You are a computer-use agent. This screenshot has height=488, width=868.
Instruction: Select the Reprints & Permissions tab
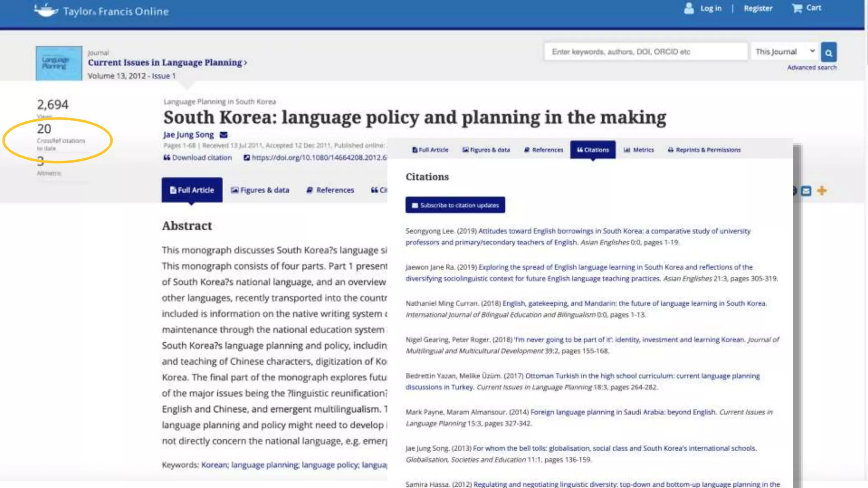click(x=704, y=150)
